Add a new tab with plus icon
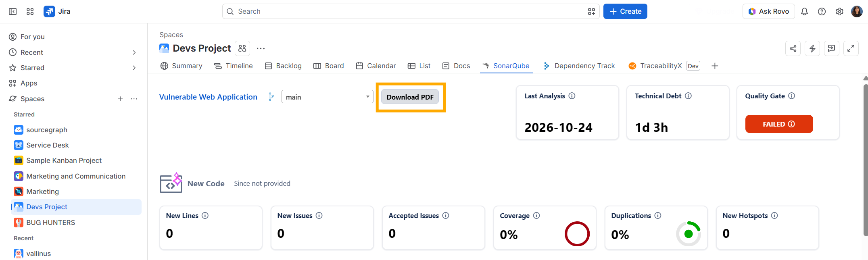This screenshot has width=868, height=260. pos(715,66)
